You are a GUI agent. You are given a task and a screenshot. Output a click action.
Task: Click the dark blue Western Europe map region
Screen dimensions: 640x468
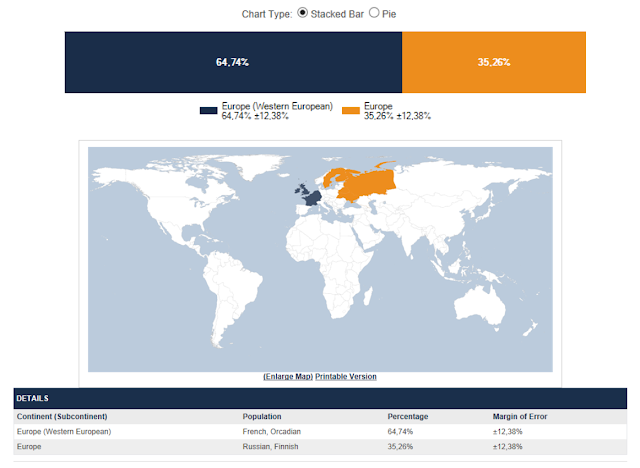point(313,198)
